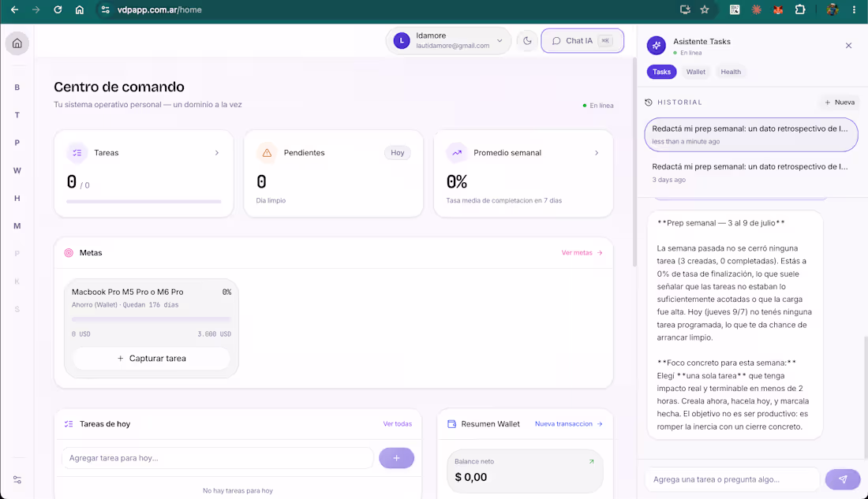Click the Tareas checklist icon
The width and height of the screenshot is (868, 499).
click(x=77, y=153)
